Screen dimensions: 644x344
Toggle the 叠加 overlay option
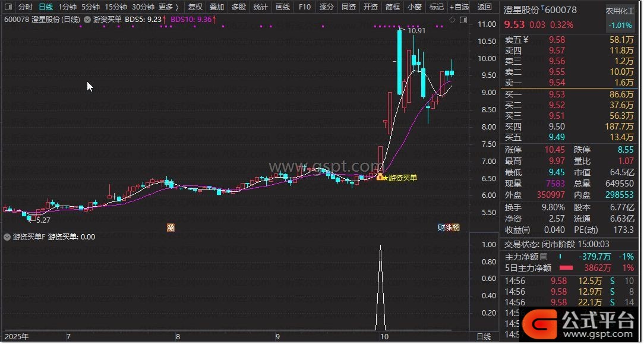click(217, 7)
